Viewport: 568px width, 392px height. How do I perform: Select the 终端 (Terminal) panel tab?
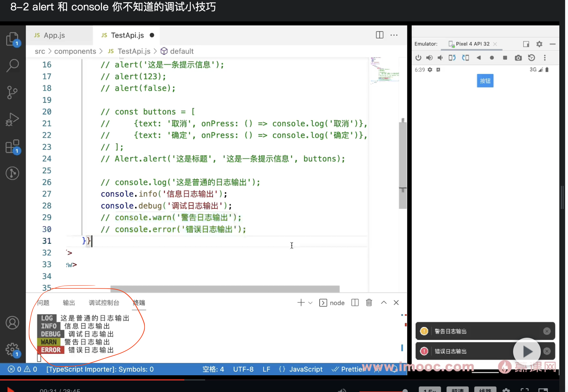[x=139, y=303]
